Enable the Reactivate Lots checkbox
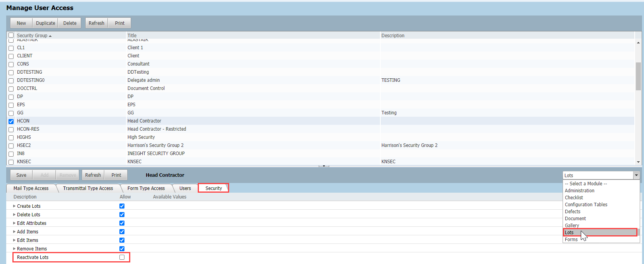644x264 pixels. click(122, 257)
